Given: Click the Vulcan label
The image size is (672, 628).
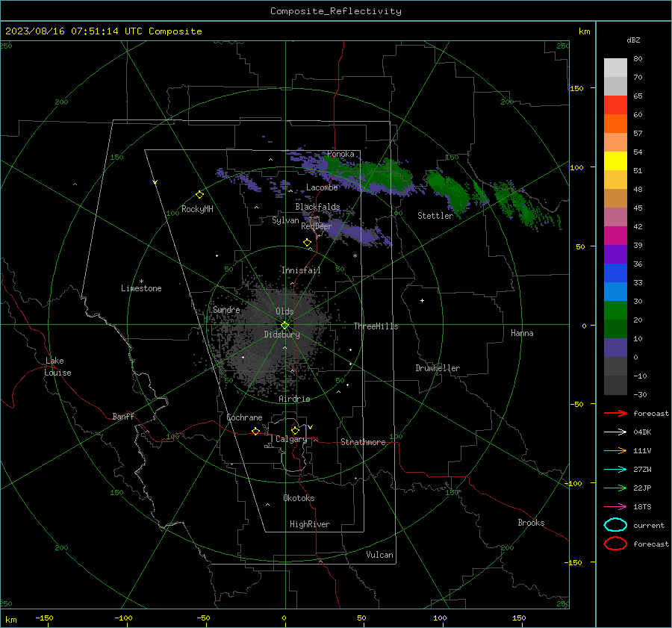Looking at the screenshot, I should (379, 555).
